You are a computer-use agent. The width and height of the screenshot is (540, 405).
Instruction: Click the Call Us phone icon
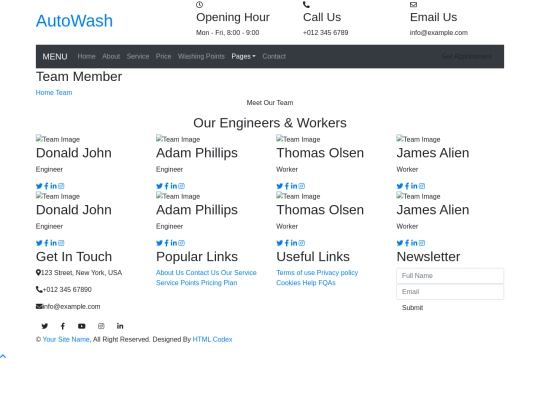(x=306, y=5)
